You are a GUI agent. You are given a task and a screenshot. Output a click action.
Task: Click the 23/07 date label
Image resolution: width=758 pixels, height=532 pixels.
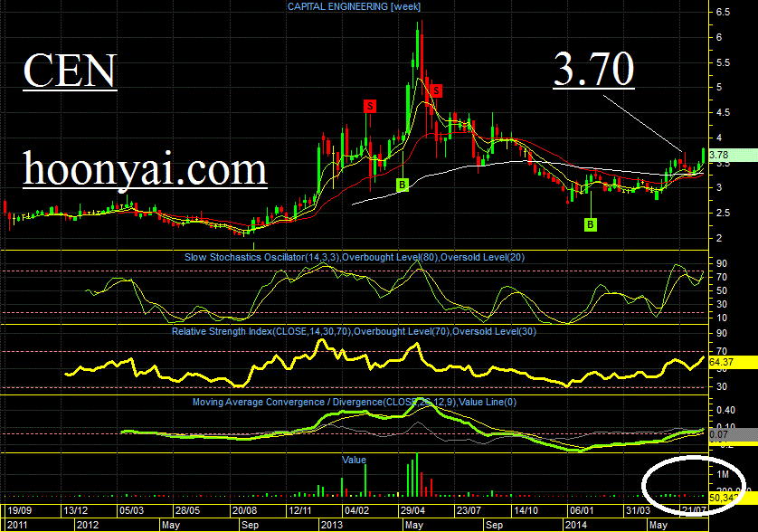coord(469,510)
